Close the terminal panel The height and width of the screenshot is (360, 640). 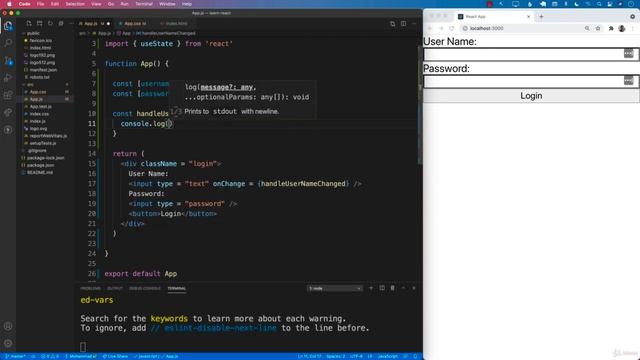[x=414, y=288]
